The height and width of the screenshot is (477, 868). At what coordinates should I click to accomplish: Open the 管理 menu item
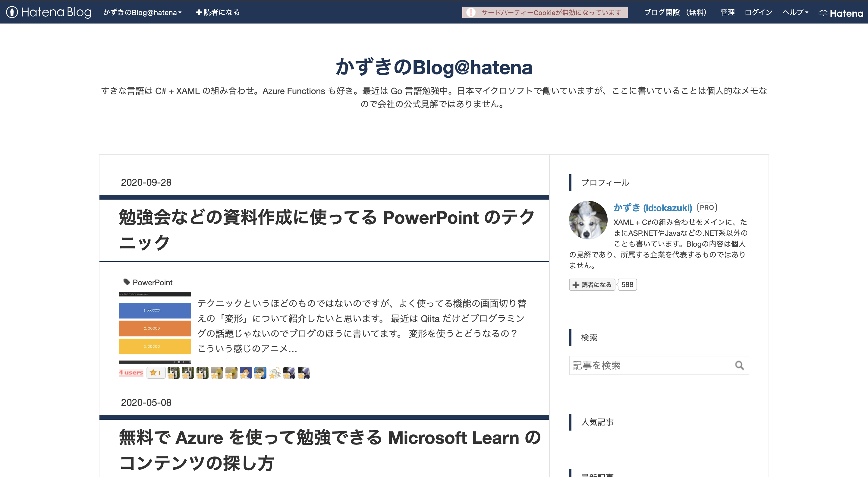(727, 12)
